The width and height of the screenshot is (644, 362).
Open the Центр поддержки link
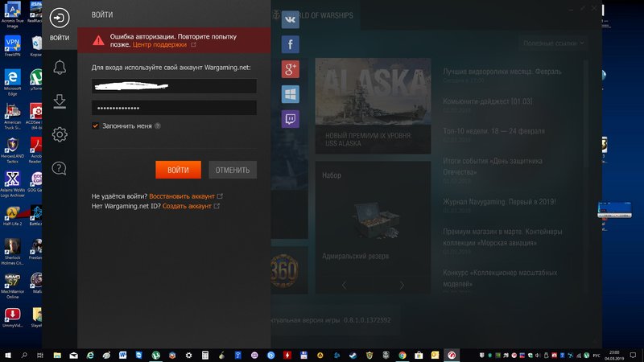[159, 44]
